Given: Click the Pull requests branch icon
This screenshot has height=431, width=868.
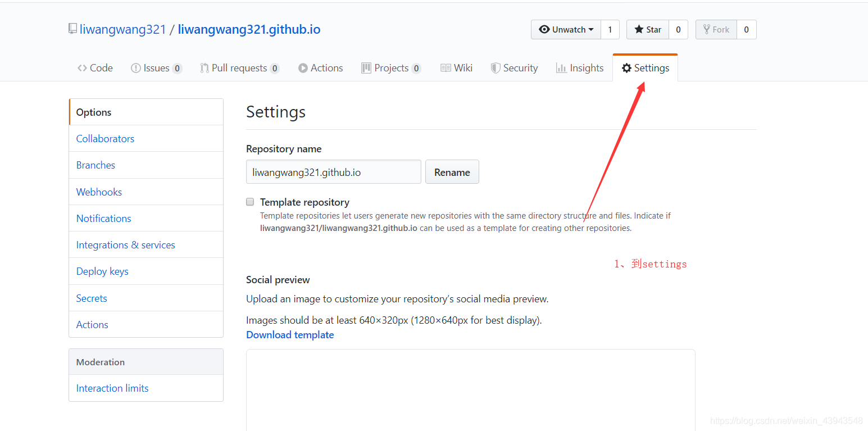Looking at the screenshot, I should click(204, 68).
